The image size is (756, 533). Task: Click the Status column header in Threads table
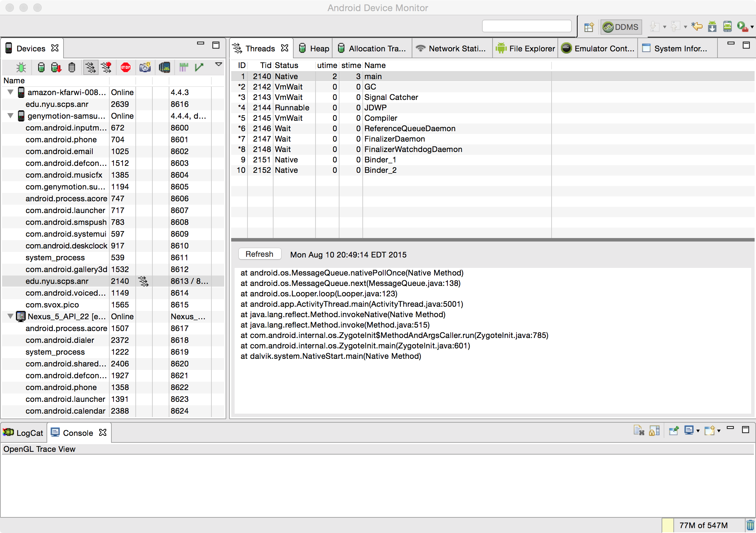[294, 65]
